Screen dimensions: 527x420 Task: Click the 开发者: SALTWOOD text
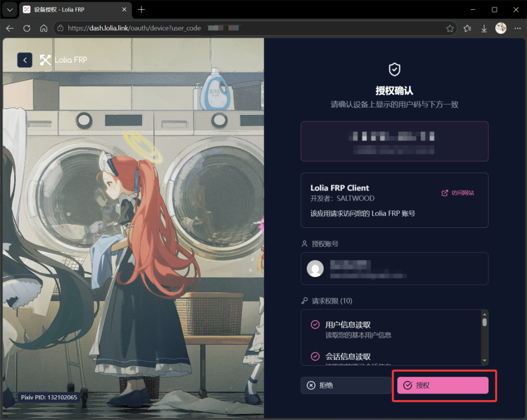tap(342, 199)
